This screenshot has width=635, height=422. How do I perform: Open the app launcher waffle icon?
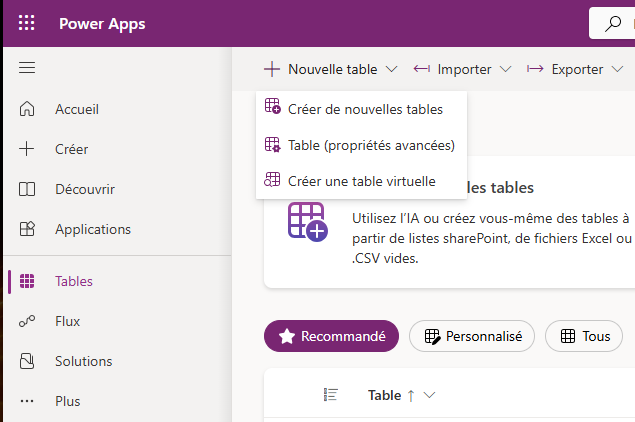[27, 23]
